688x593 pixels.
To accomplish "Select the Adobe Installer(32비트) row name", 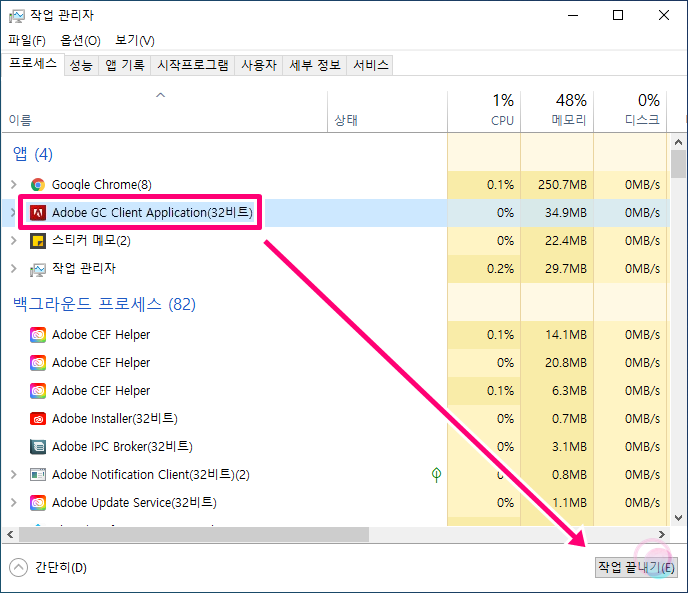I will pyautogui.click(x=115, y=419).
